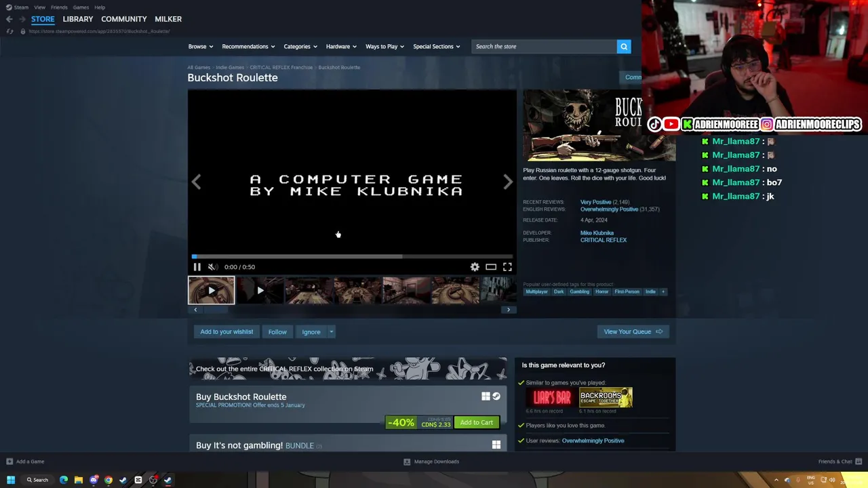Viewport: 868px width, 488px height.
Task: Go to the COMMUNITY tab
Action: click(x=124, y=19)
